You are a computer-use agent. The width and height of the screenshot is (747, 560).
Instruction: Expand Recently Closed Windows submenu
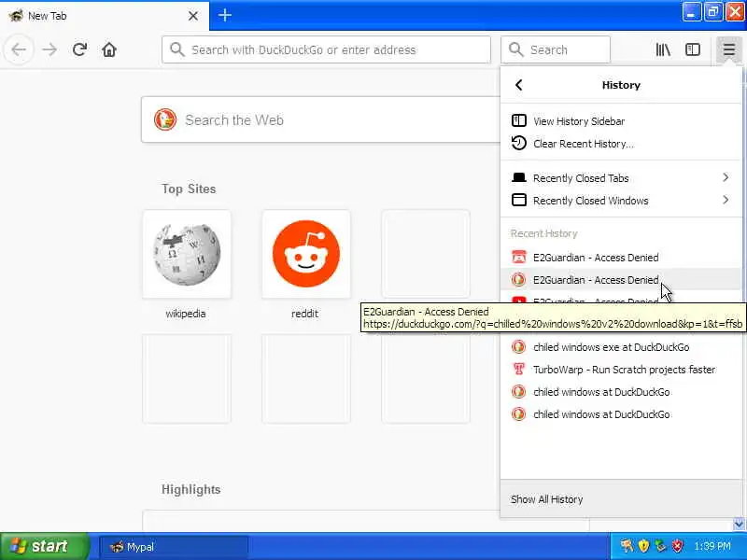click(x=621, y=201)
